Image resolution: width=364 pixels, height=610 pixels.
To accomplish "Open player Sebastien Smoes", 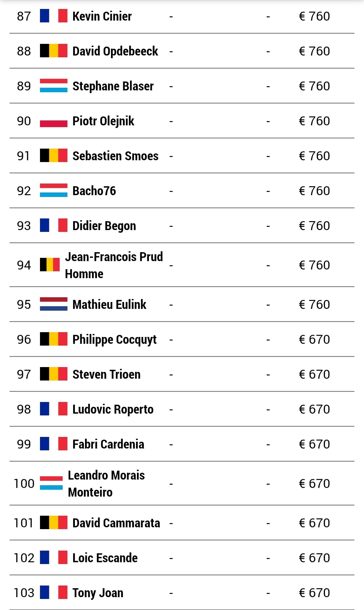I will point(115,156).
